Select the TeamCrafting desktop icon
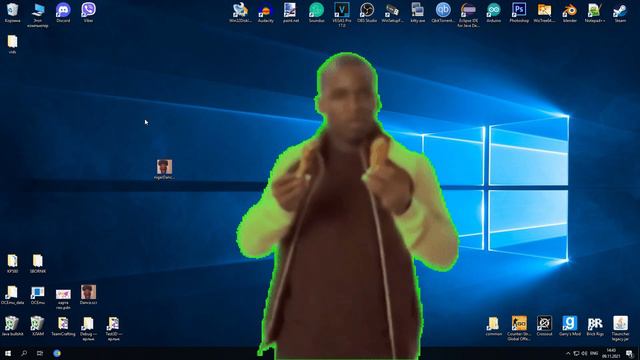 pyautogui.click(x=63, y=326)
